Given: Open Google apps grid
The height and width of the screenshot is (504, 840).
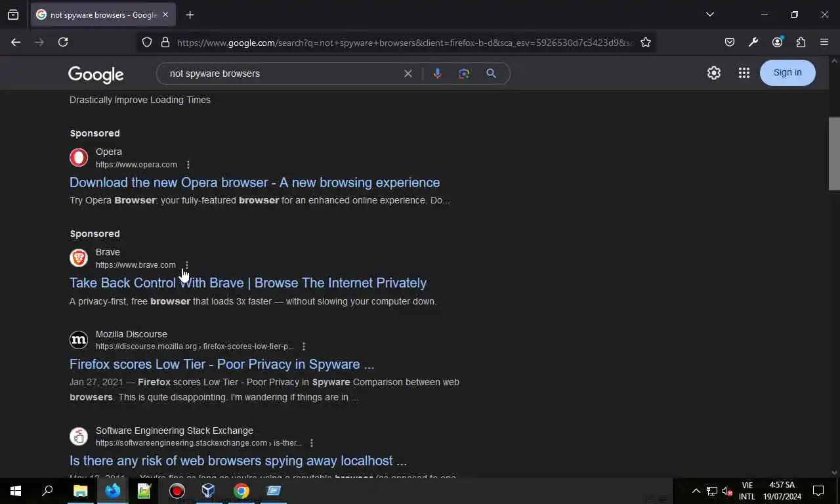Looking at the screenshot, I should [744, 73].
